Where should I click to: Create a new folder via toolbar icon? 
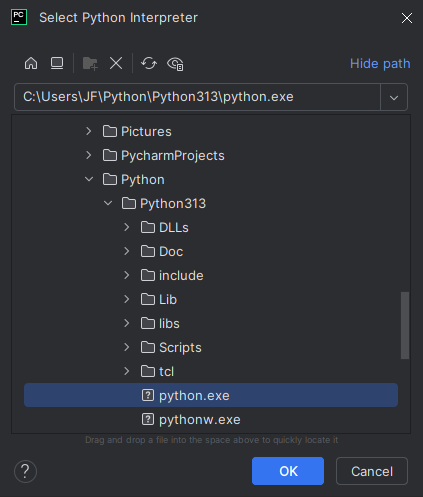90,63
